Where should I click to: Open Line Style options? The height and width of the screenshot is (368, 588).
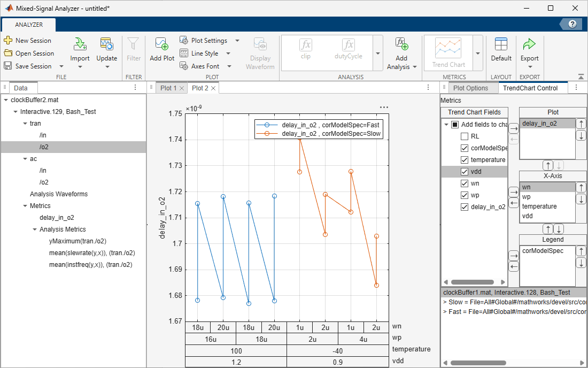(199, 53)
